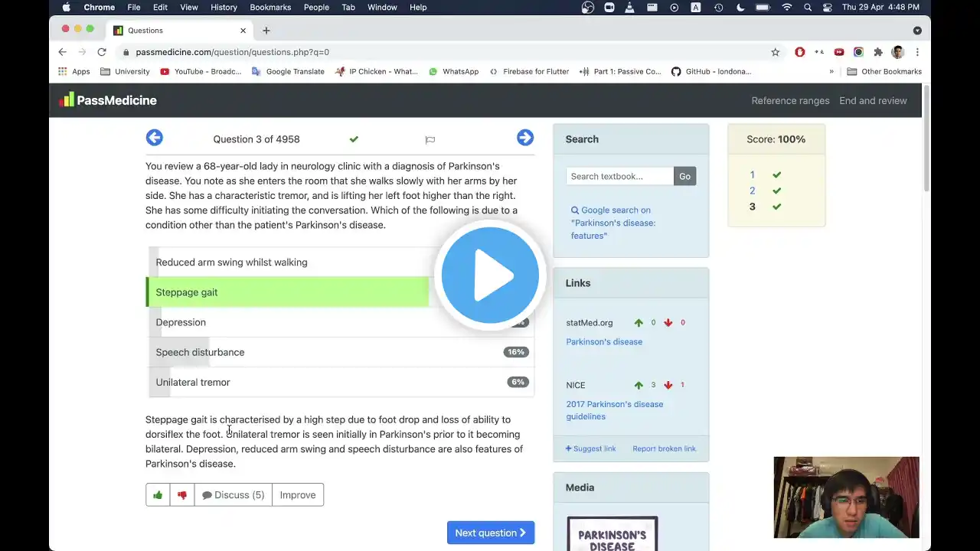Open the Extensions puzzle piece menu
The width and height of the screenshot is (980, 551).
click(878, 52)
